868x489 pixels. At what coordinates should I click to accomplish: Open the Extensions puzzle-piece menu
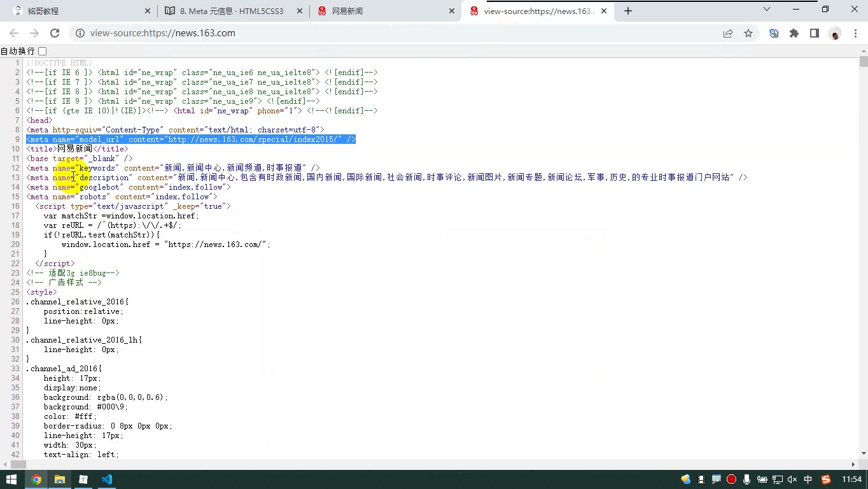pyautogui.click(x=794, y=33)
